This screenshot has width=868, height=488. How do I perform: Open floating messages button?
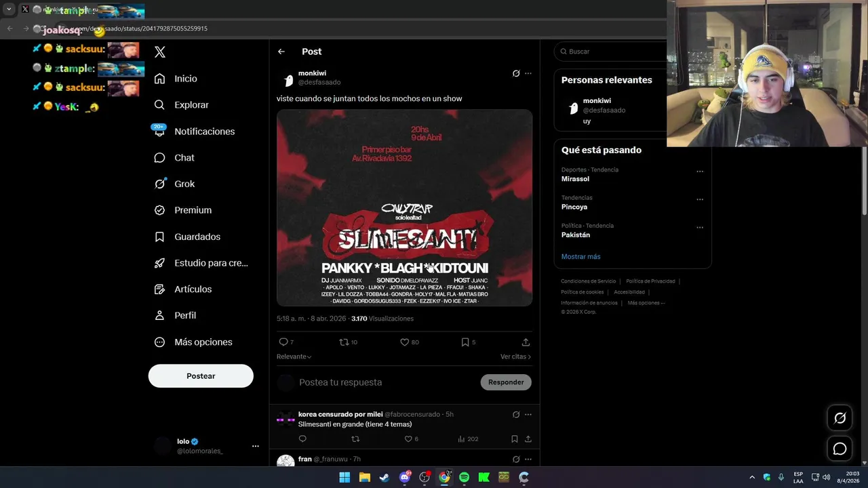click(x=840, y=449)
